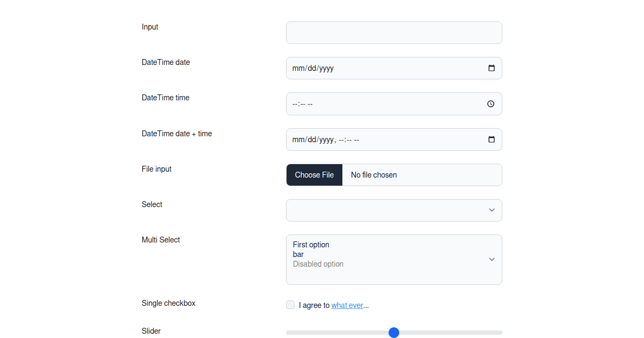Click the chevron on the empty Select field
644x338 pixels.
click(x=492, y=210)
